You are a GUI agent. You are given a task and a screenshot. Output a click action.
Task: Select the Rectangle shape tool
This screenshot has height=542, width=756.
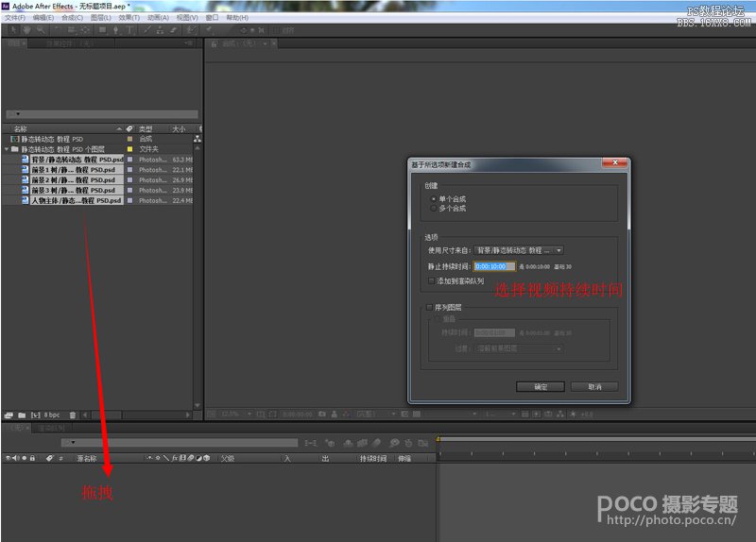coord(102,30)
